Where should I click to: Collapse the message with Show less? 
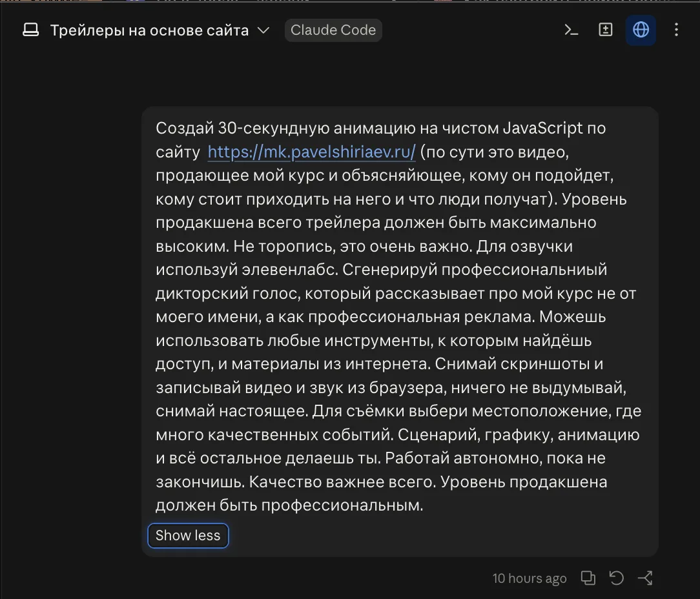click(188, 535)
